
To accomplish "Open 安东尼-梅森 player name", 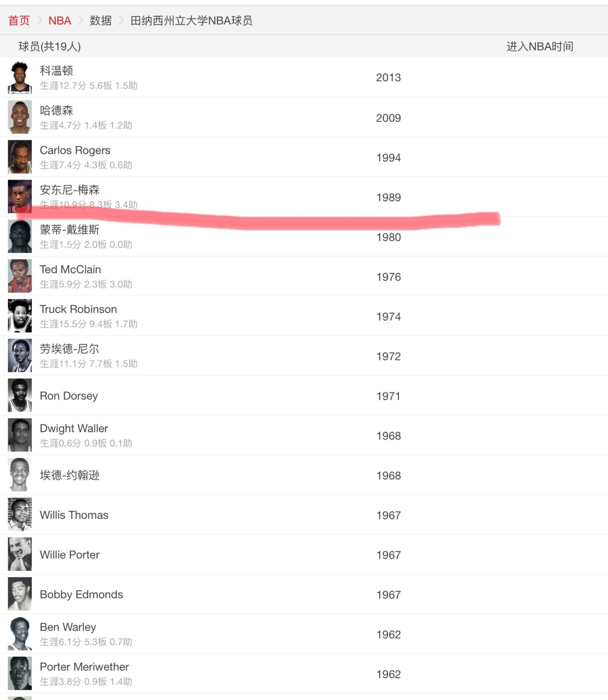I will coord(70,190).
